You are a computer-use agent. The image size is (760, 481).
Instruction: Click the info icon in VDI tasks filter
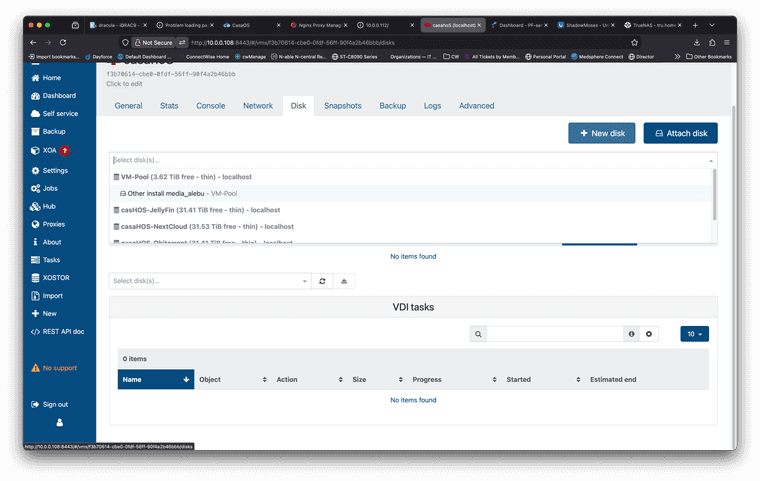click(x=631, y=334)
